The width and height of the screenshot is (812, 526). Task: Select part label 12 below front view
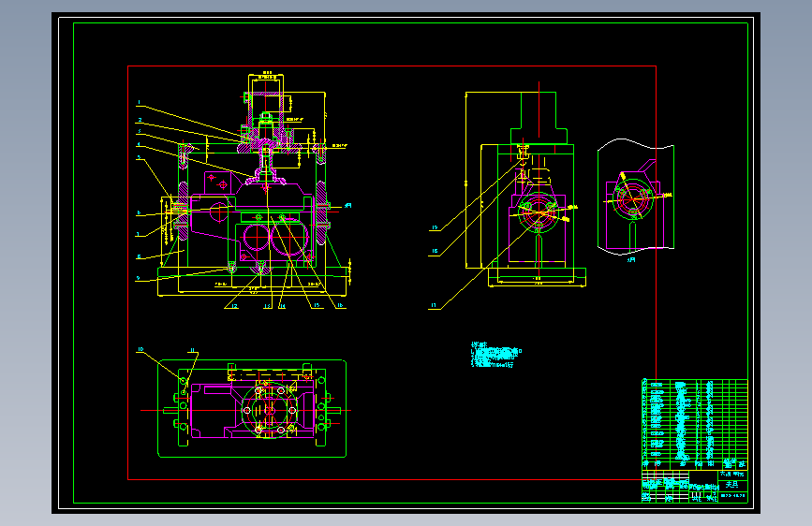[234, 306]
